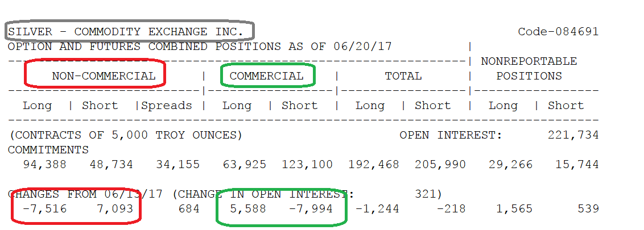The height and width of the screenshot is (230, 644).
Task: Click the non-commercial long value 94,388
Action: point(45,165)
